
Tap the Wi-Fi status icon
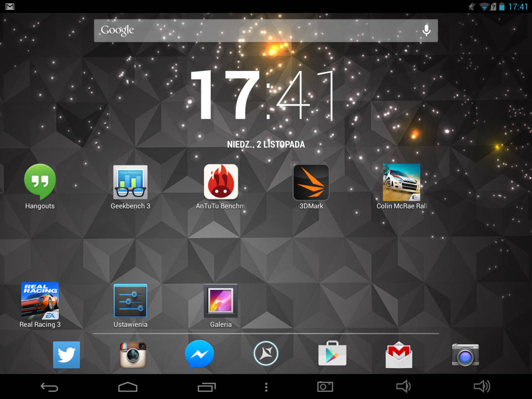[484, 6]
